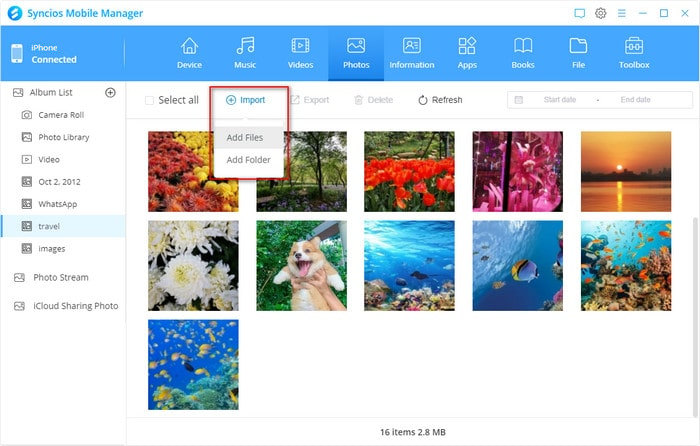Click the photo grid vertical scrollbar
This screenshot has width=700, height=446.
coord(695,317)
